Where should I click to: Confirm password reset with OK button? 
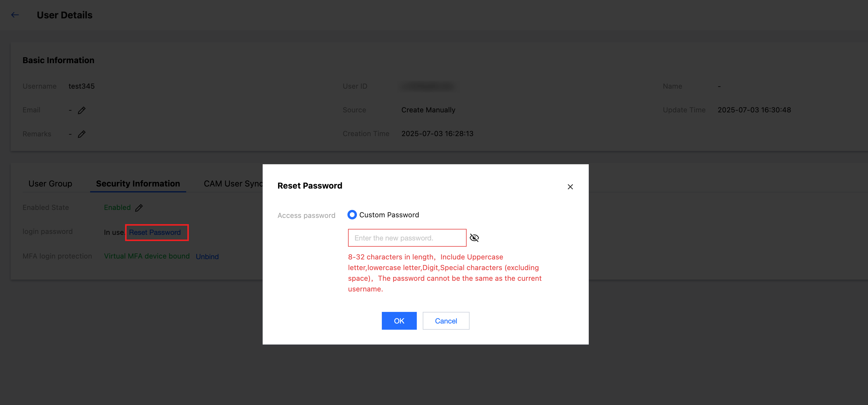[399, 321]
